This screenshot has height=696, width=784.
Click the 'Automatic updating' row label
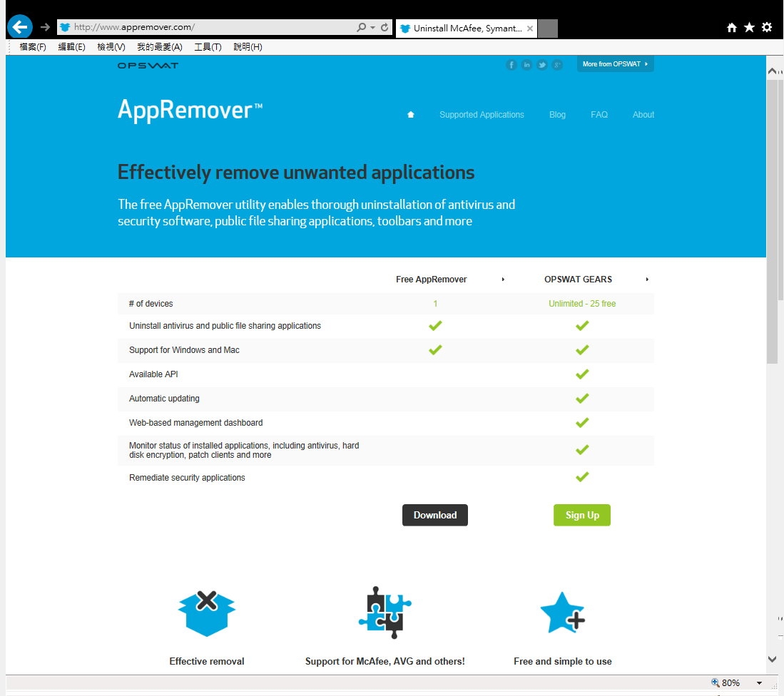tap(164, 398)
